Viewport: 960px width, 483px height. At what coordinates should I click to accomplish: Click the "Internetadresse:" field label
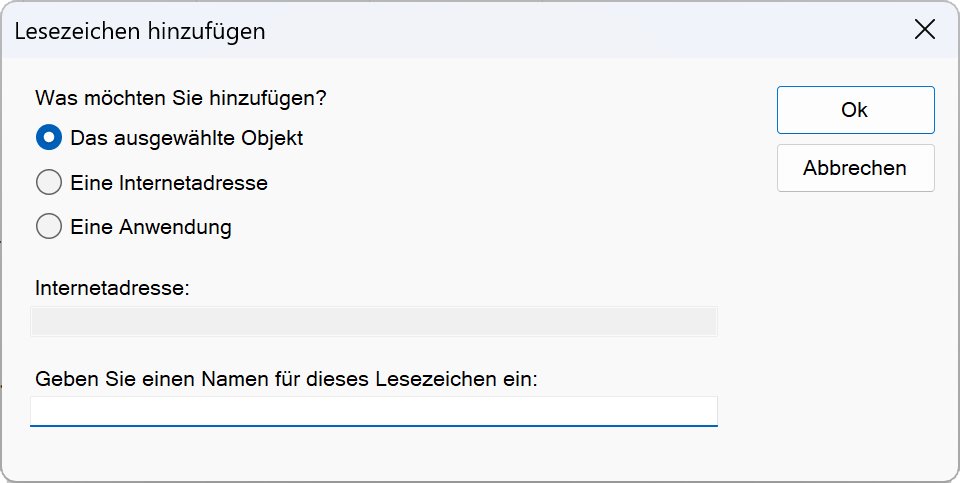[112, 288]
